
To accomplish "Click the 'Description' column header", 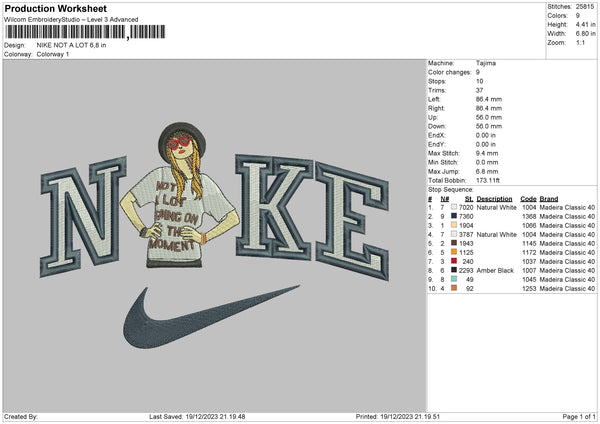I will click(x=494, y=199).
